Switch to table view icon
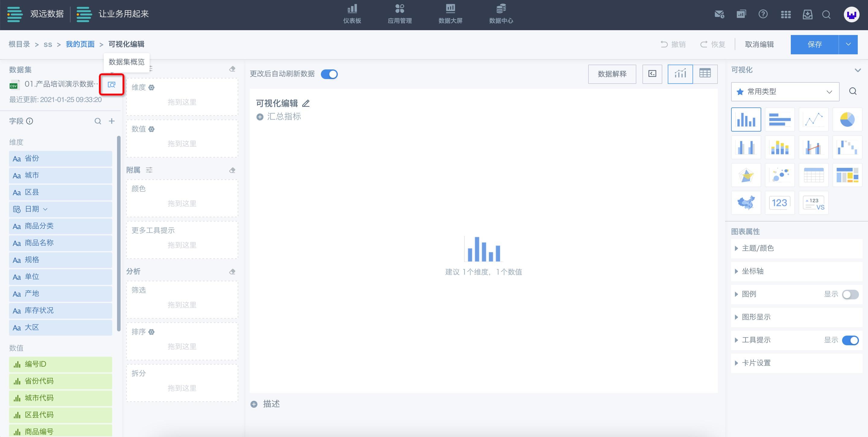 (x=705, y=74)
